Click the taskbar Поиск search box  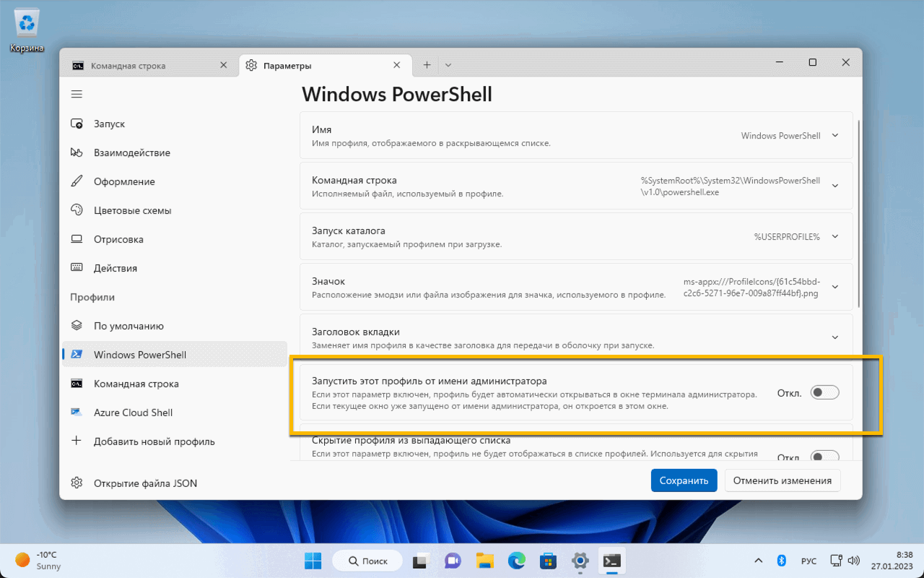click(367, 561)
